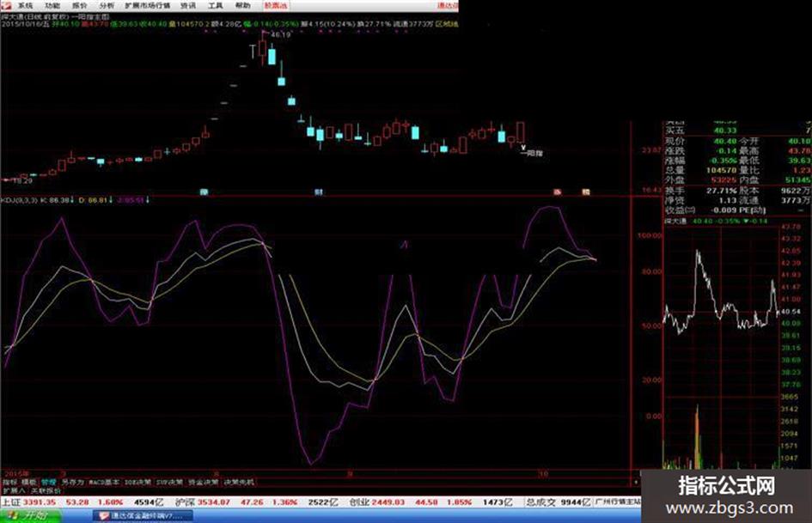Viewport: 812px width, 523px height.
Task: Select the highlighted 管理 tab
Action: [x=49, y=482]
